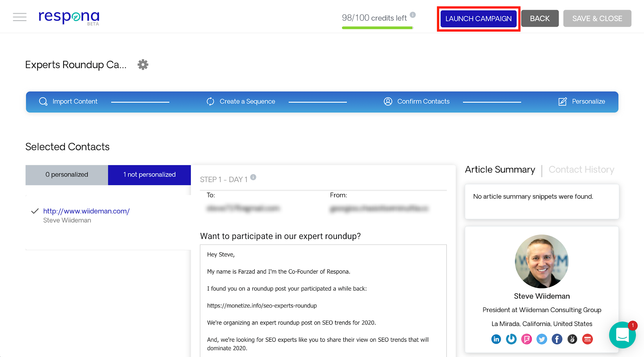Switch to the Article Summary tab

point(500,170)
